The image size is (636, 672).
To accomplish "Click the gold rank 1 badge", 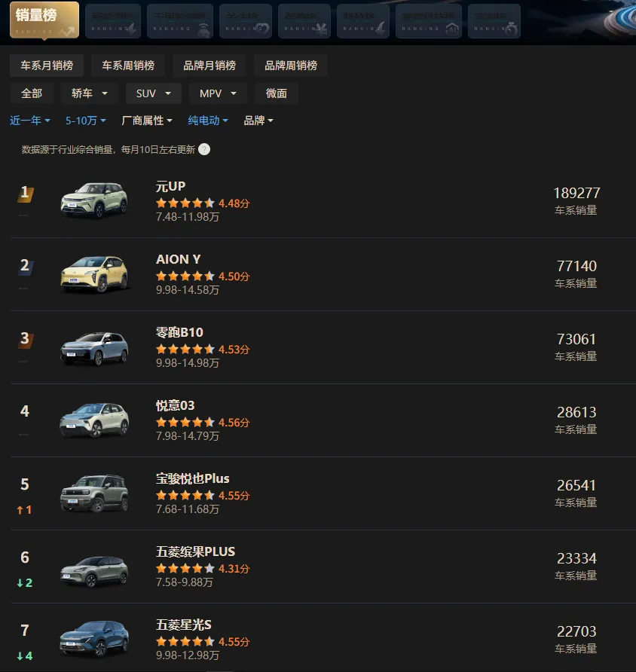I will [26, 193].
